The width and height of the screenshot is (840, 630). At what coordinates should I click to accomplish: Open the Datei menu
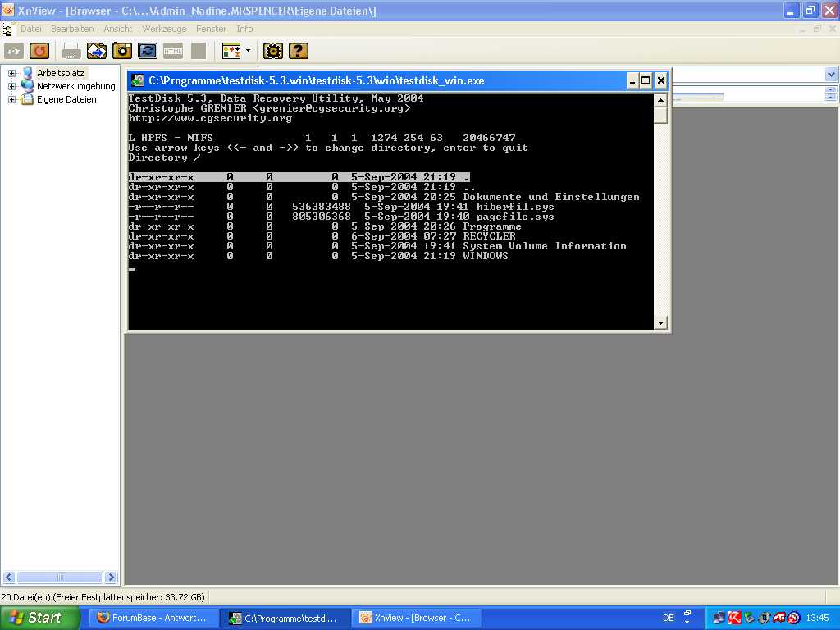click(31, 29)
